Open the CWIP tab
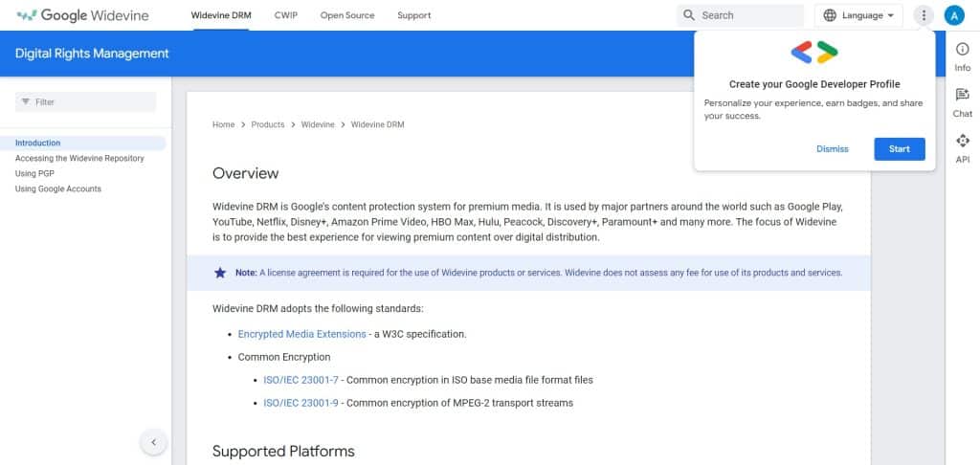The height and width of the screenshot is (465, 980). click(285, 15)
